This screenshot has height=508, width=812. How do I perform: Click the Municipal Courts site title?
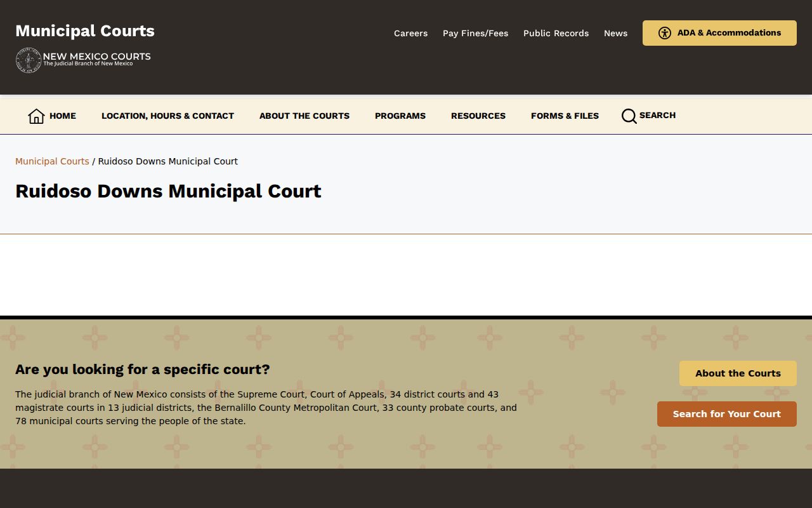pos(85,31)
